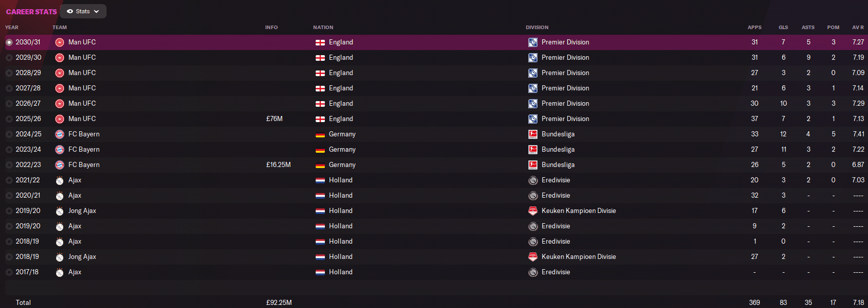Select the 2030/31 season radio button
Image resolution: width=868 pixels, height=308 pixels.
point(9,42)
